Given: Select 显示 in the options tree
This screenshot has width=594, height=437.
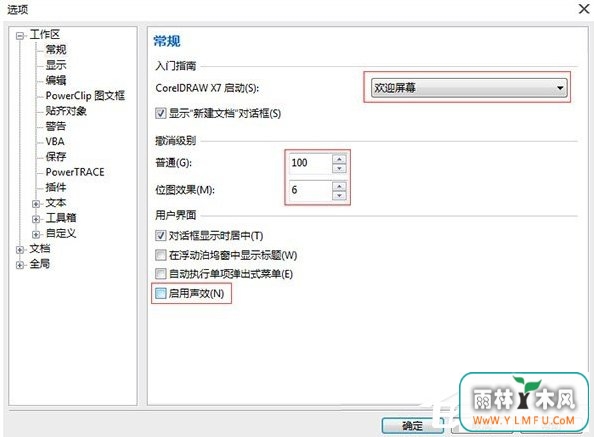Looking at the screenshot, I should [x=56, y=65].
